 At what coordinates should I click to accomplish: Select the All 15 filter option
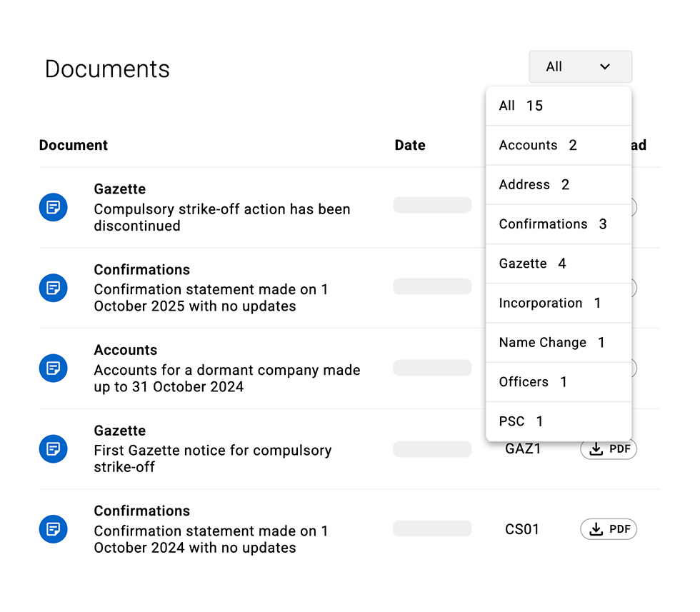(x=558, y=106)
